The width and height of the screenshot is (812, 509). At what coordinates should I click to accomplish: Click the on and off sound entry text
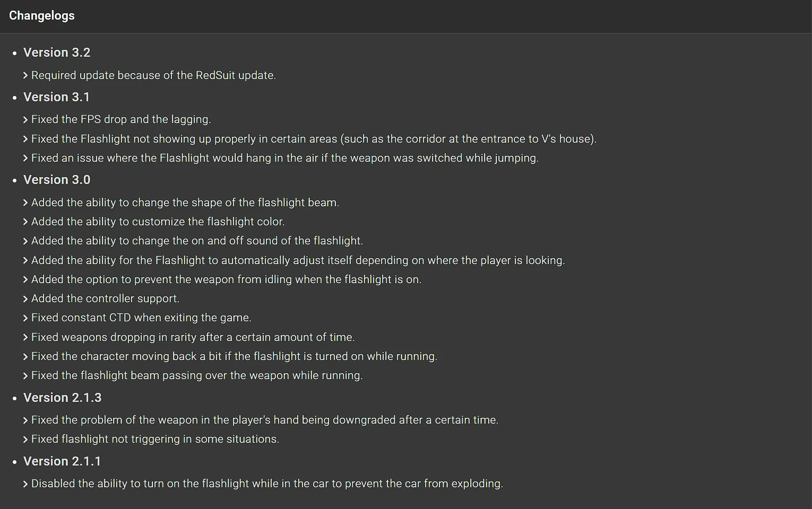click(x=197, y=241)
